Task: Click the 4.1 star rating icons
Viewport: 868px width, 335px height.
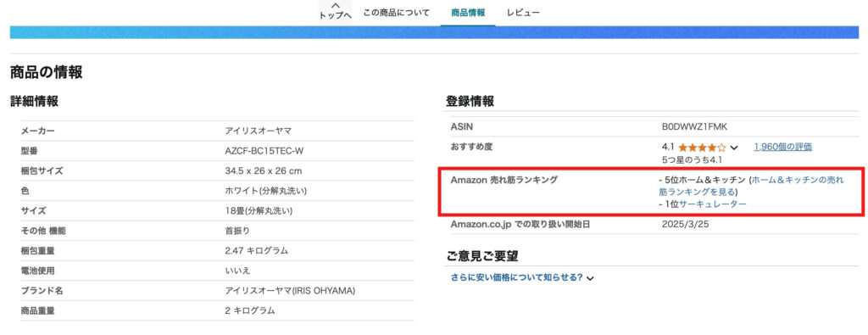Action: (701, 148)
